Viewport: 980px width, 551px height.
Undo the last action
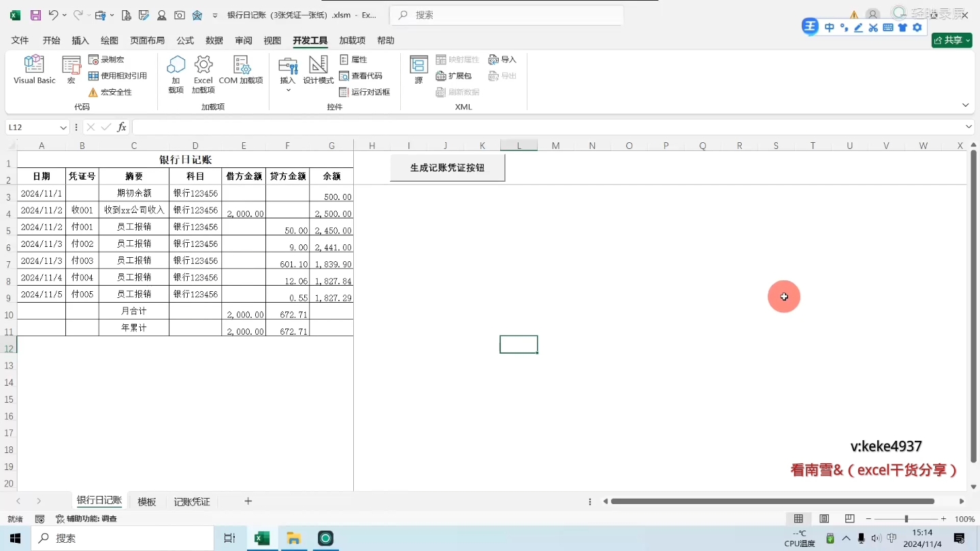(x=53, y=15)
